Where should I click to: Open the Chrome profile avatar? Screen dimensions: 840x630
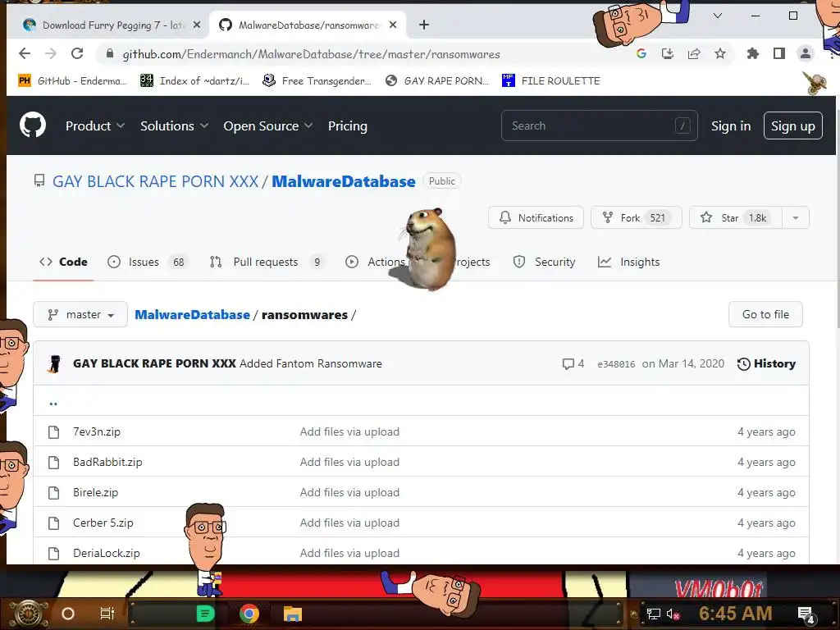tap(805, 53)
